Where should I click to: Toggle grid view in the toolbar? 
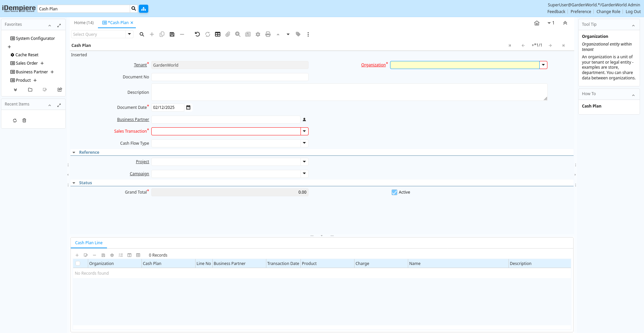tap(218, 34)
